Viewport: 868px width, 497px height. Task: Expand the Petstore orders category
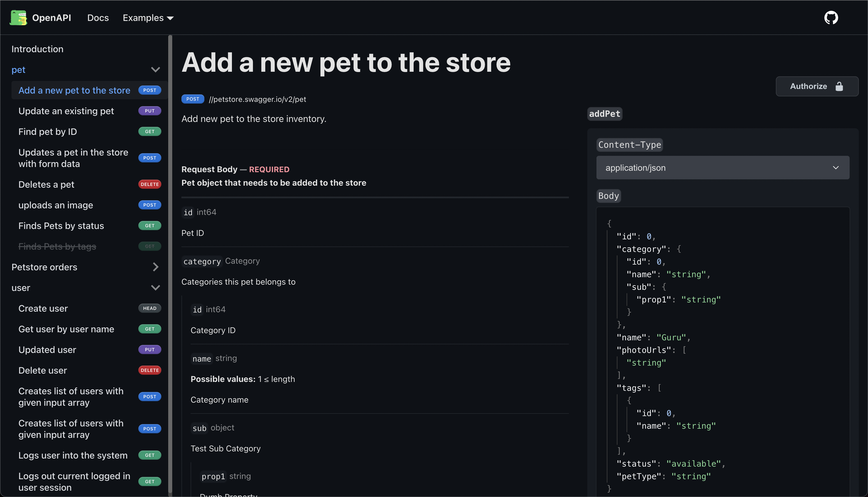coord(155,267)
